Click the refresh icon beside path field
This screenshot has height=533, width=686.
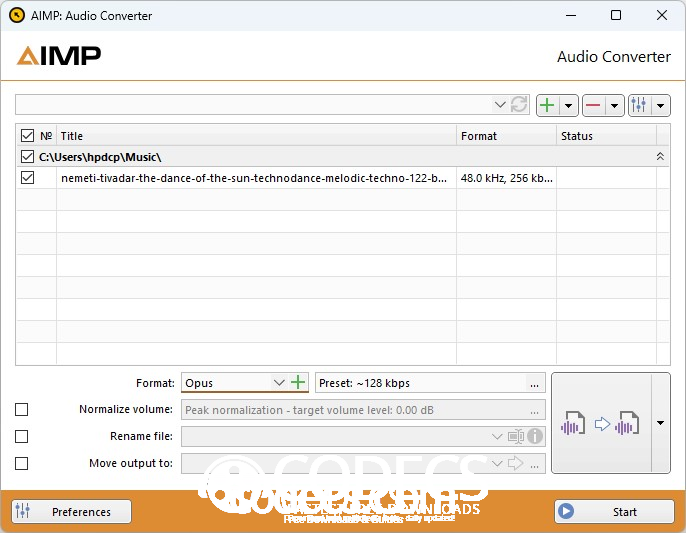tap(519, 105)
